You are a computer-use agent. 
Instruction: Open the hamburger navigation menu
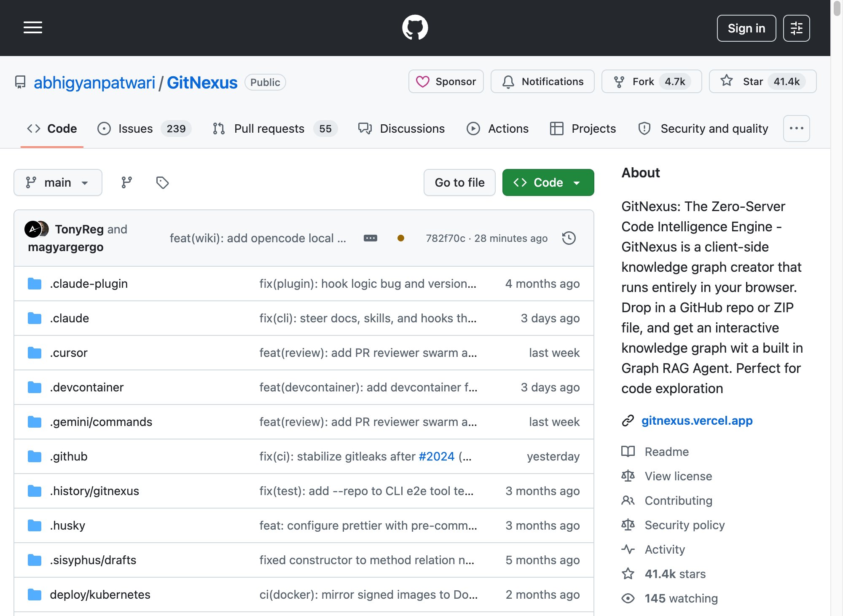point(33,28)
